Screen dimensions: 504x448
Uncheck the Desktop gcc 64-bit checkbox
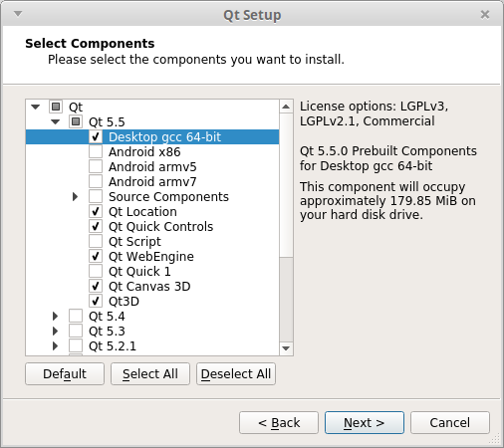tap(96, 136)
